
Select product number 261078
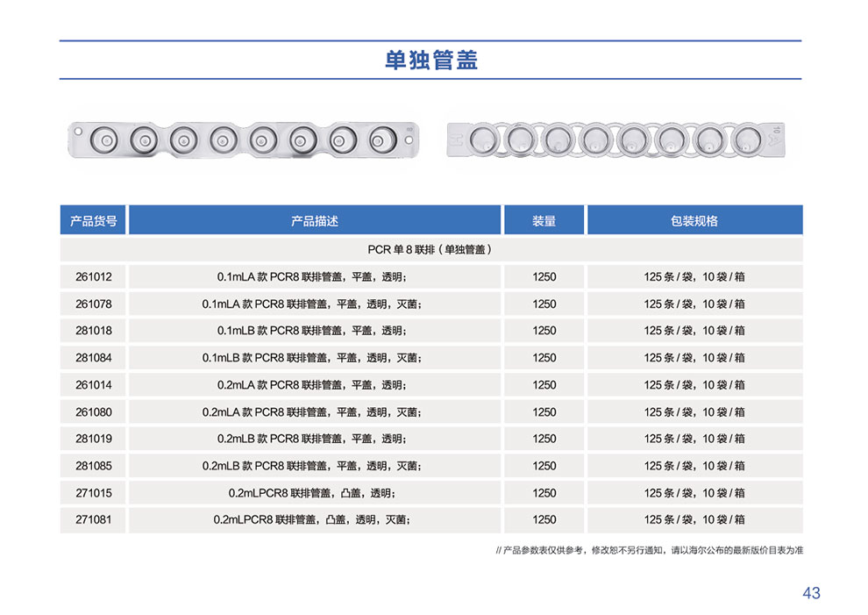pyautogui.click(x=94, y=304)
